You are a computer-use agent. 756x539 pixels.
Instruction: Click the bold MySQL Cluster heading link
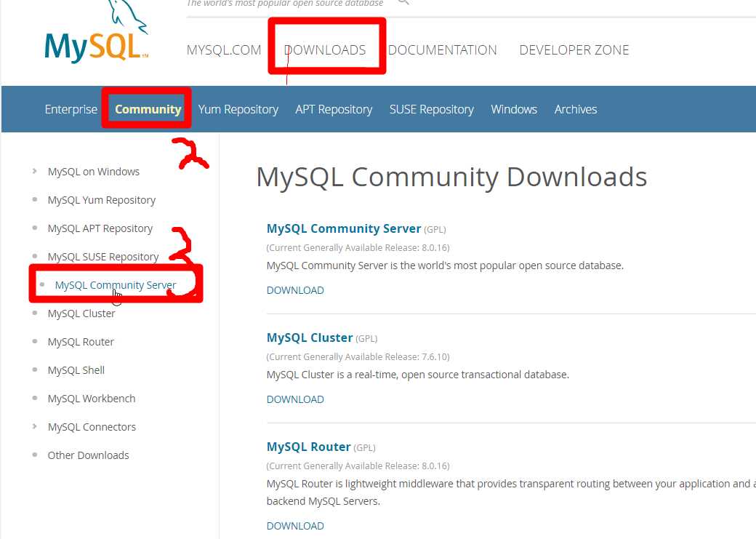[310, 338]
